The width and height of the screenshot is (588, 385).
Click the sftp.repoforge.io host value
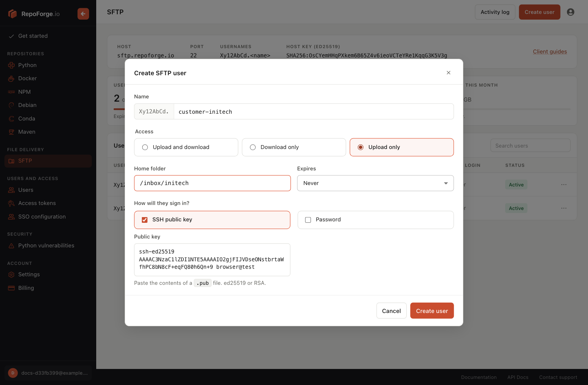click(x=146, y=56)
